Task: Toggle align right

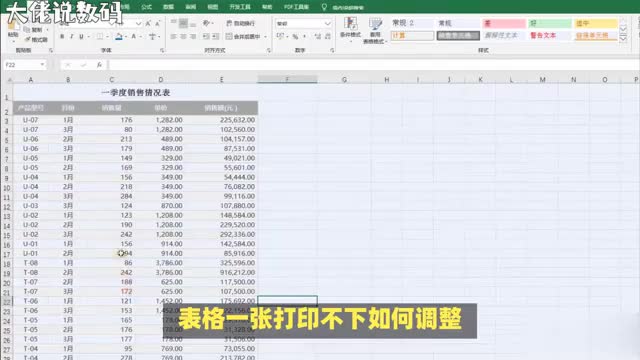Action: pos(193,37)
